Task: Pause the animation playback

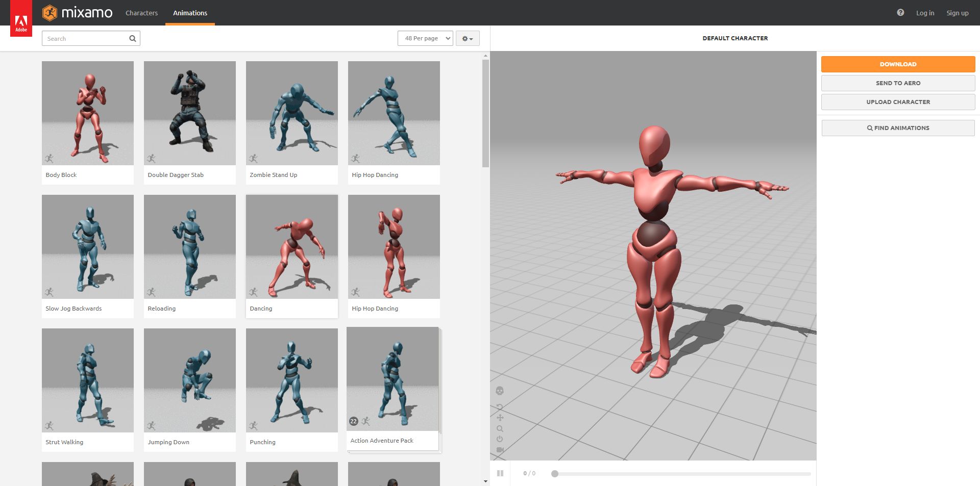Action: 500,473
